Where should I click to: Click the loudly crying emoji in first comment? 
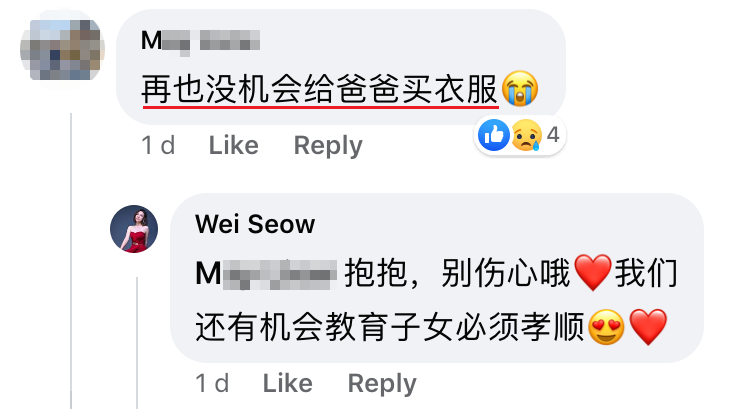pos(519,88)
